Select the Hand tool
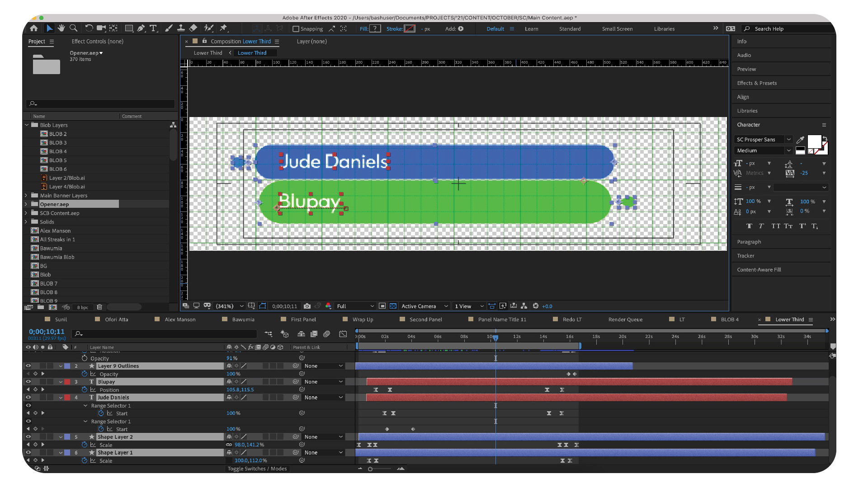This screenshot has width=868, height=488. point(61,28)
